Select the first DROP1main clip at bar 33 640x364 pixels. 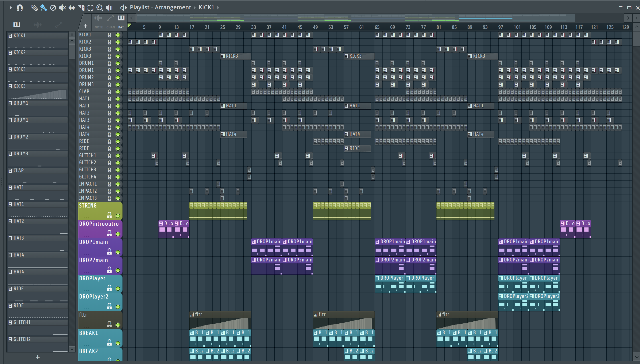pos(267,247)
